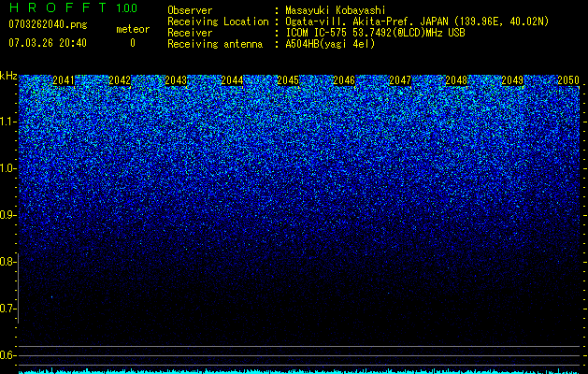
Task: Click the kHz axis unit label
Action: point(8,76)
